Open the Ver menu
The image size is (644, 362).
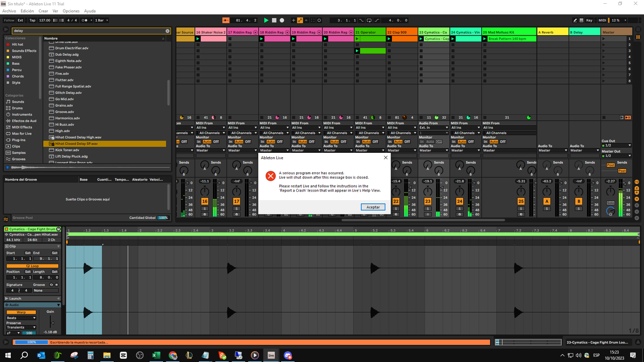click(55, 11)
